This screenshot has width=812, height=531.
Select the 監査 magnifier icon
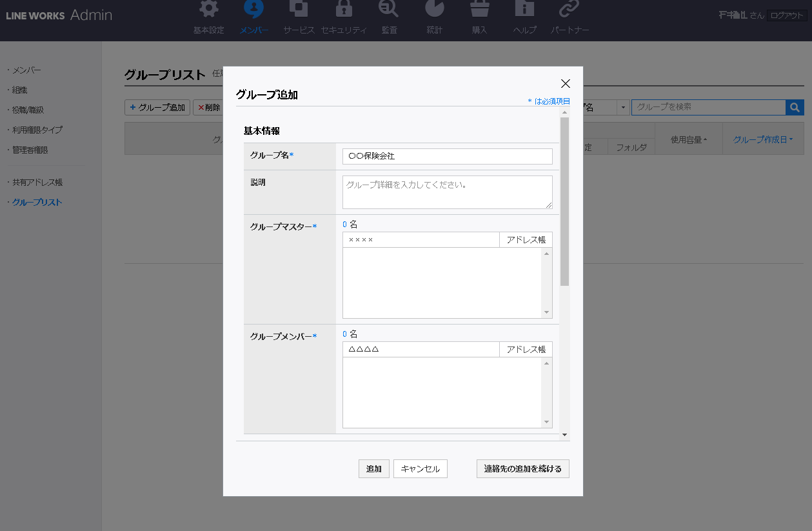(389, 10)
